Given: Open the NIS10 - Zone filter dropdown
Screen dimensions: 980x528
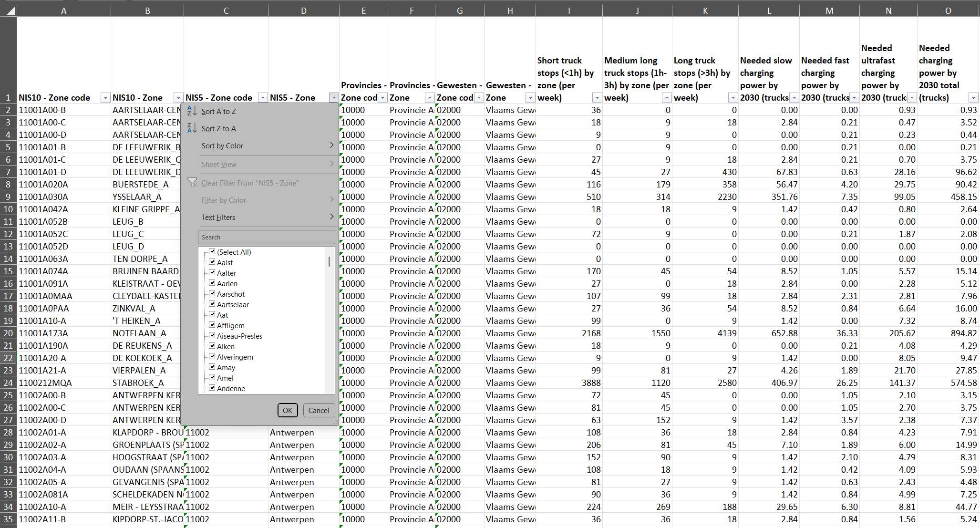Looking at the screenshot, I should (x=178, y=98).
